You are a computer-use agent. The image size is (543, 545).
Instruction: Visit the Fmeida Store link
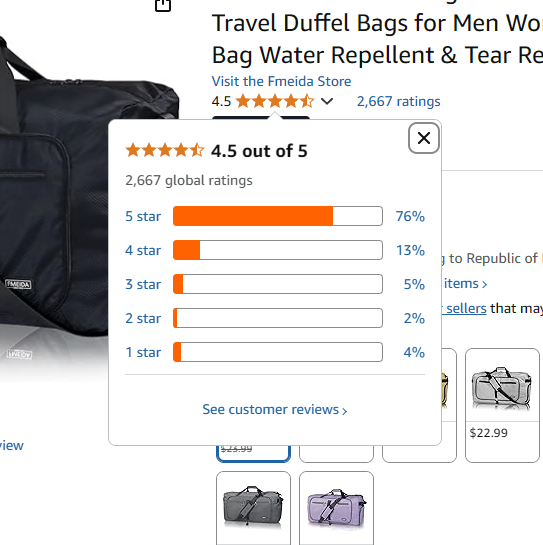click(x=281, y=81)
